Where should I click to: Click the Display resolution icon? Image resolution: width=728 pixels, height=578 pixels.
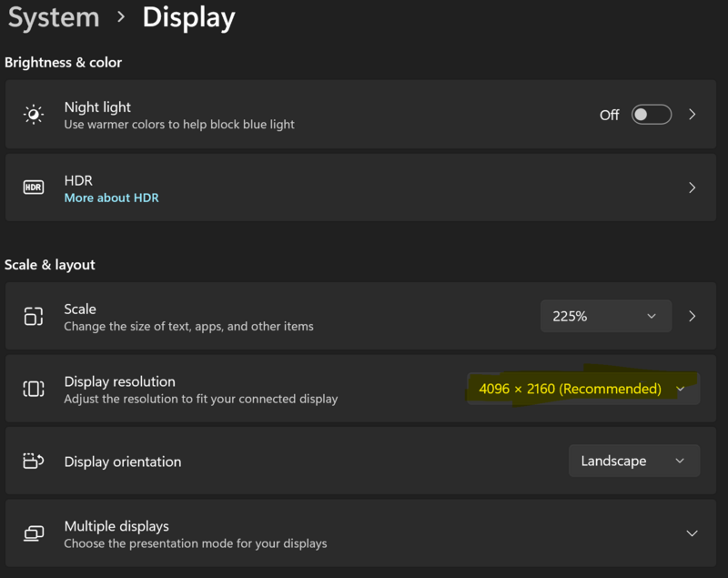[34, 389]
